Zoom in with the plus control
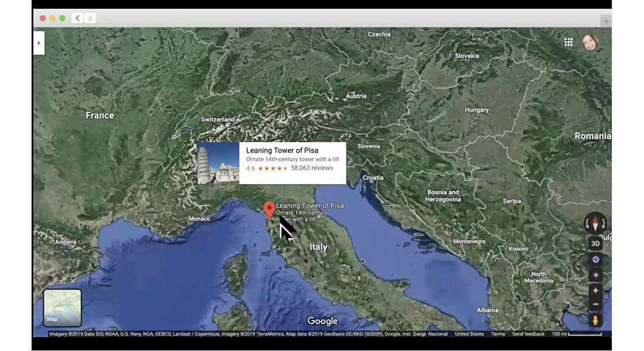The width and height of the screenshot is (644, 351). click(595, 291)
